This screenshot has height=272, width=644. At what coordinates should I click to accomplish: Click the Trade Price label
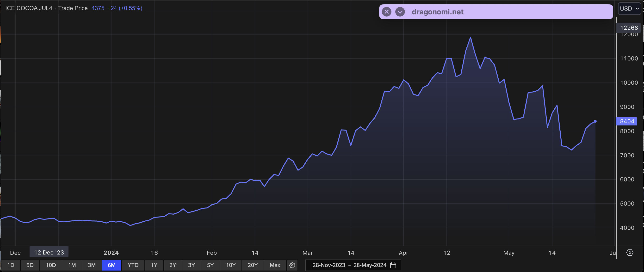click(73, 8)
